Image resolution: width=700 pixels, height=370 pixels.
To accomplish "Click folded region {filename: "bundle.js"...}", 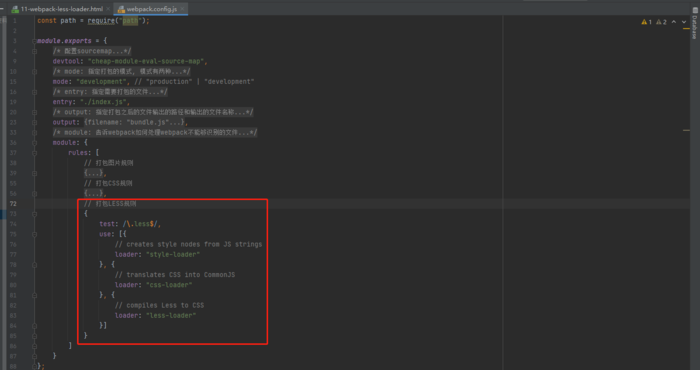I will (134, 122).
